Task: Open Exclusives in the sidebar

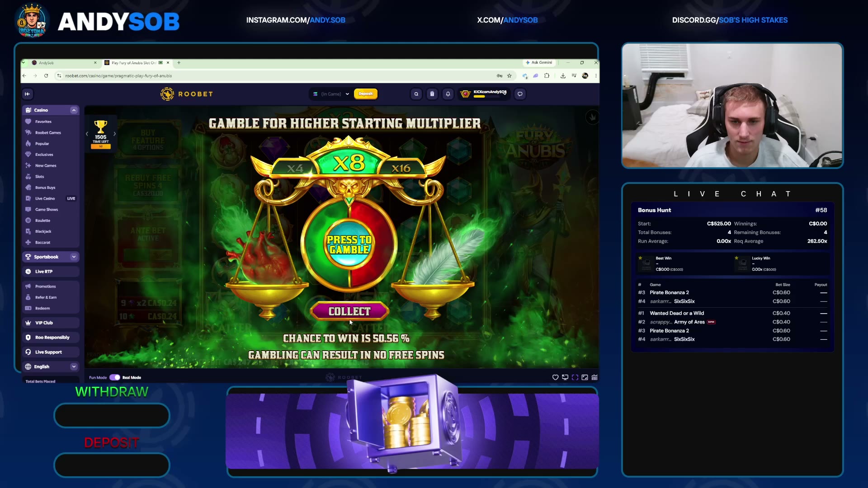Action: (44, 155)
